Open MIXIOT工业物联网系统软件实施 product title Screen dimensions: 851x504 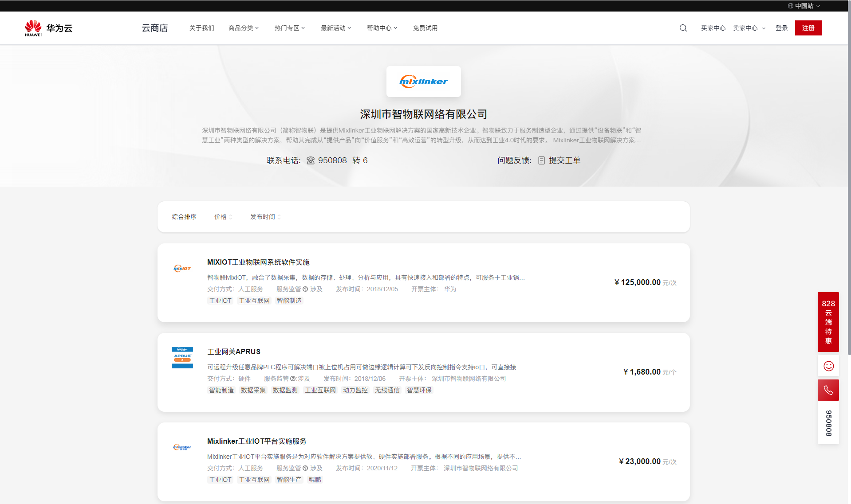pos(258,262)
